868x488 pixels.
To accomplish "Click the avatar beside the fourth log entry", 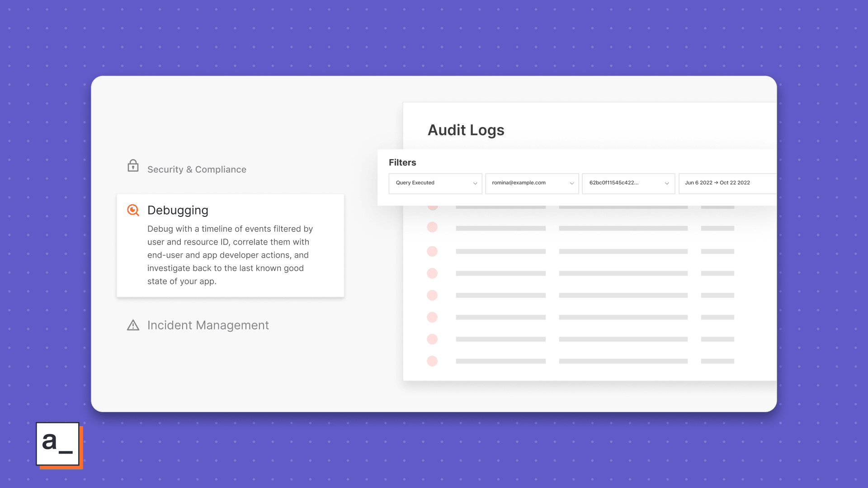I will pyautogui.click(x=433, y=273).
